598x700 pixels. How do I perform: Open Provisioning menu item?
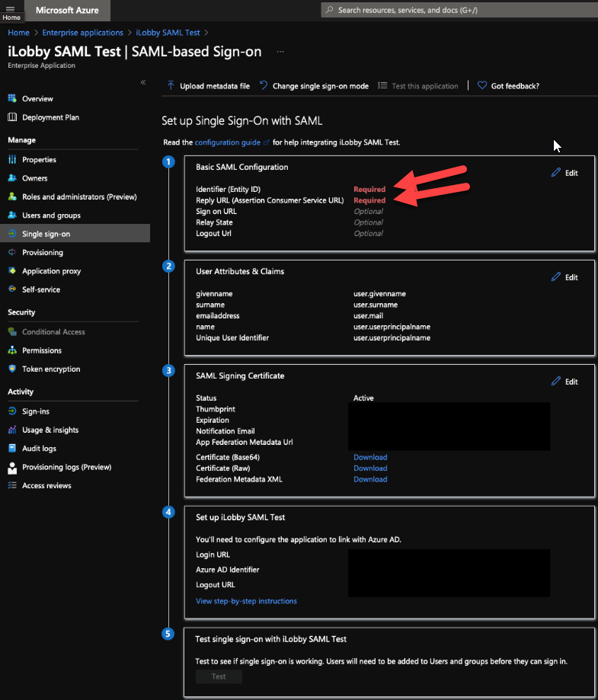43,253
